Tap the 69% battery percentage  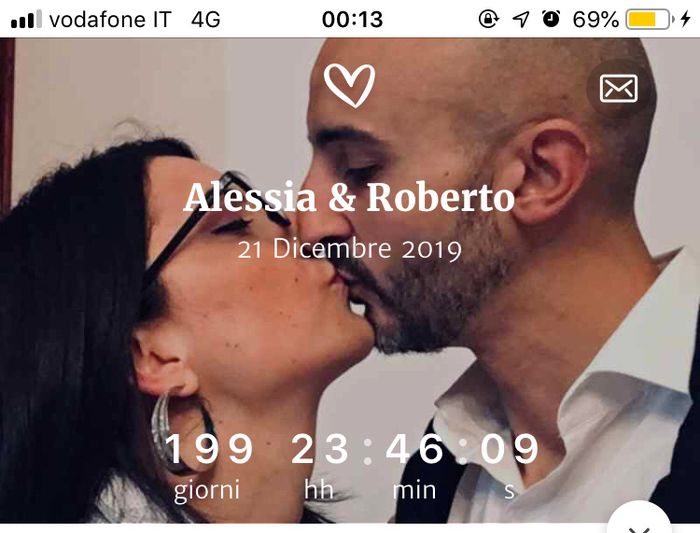click(596, 20)
